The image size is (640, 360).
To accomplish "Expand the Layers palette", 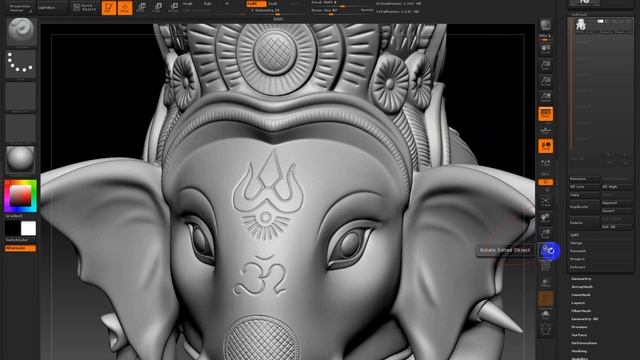I will [x=578, y=303].
